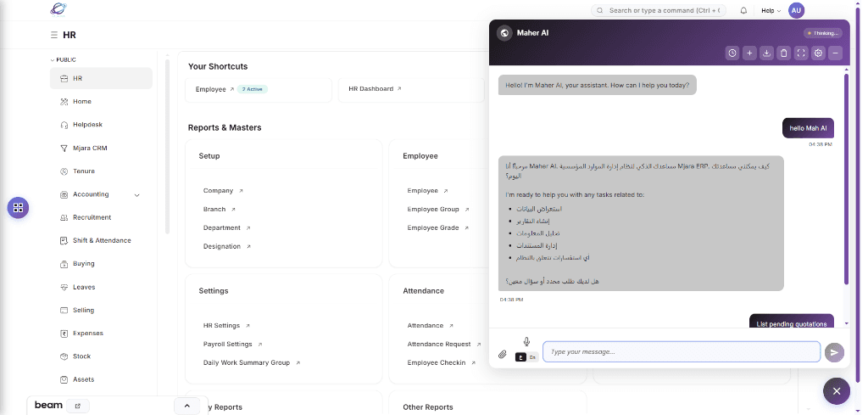Viewport: 868px width, 415px height.
Task: Open the Employee shortcut card
Action: point(258,89)
